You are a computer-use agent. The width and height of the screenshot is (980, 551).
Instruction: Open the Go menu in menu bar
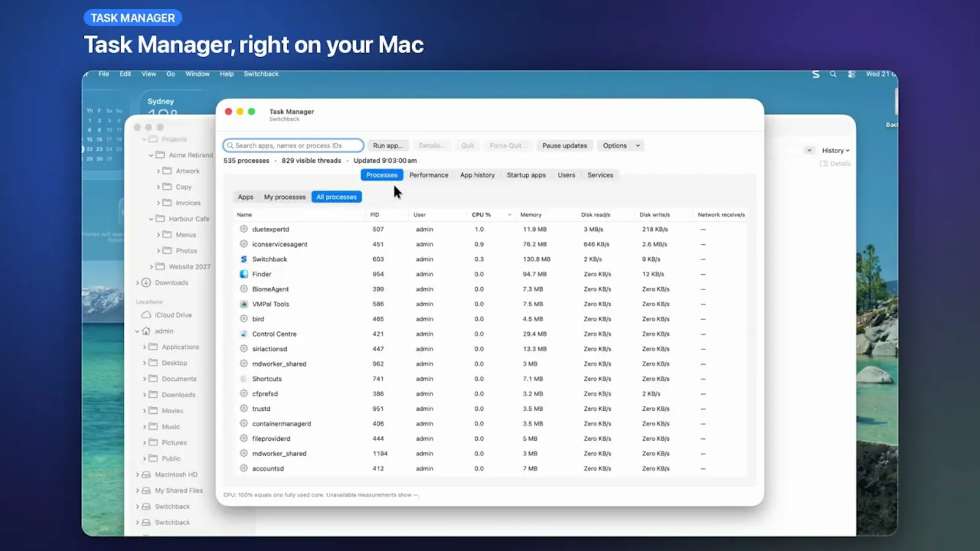[171, 74]
